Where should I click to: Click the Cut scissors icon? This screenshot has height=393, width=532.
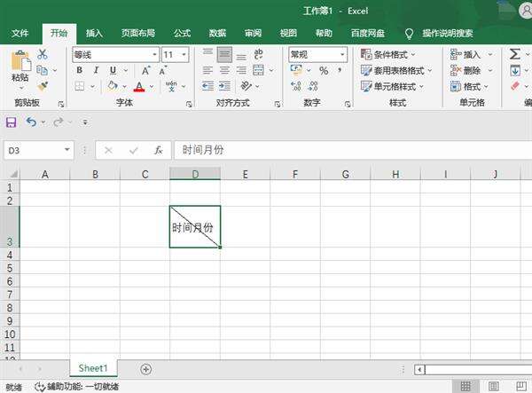pos(43,54)
